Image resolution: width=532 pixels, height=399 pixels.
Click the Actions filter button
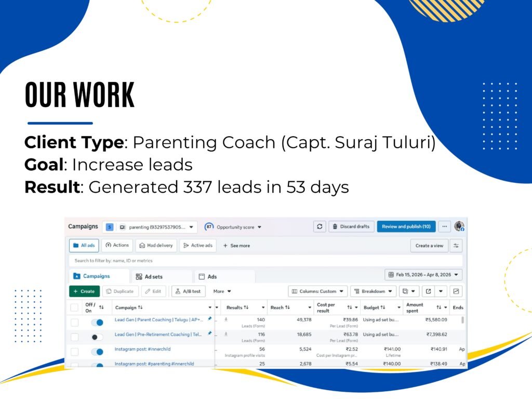coord(117,245)
